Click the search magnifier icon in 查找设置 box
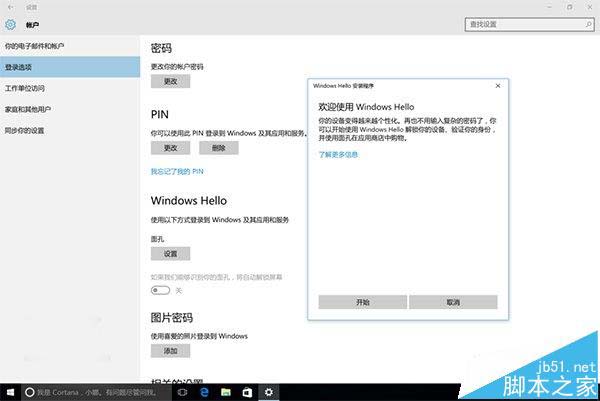The image size is (600, 401). click(x=589, y=24)
